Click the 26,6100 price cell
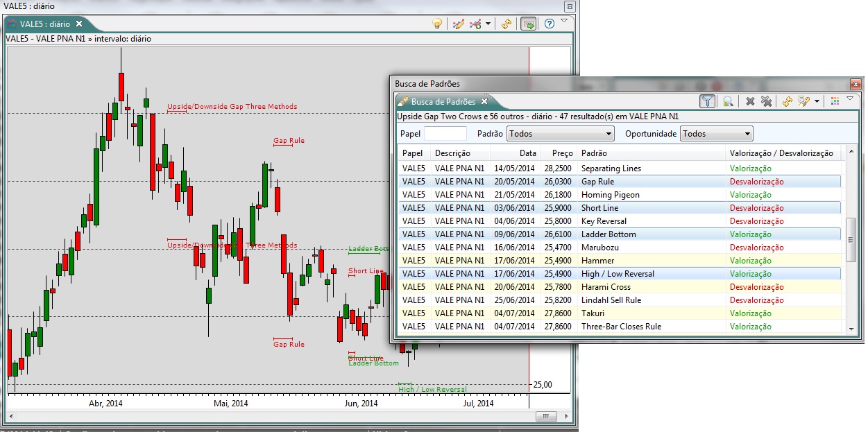868x432 pixels. [x=559, y=234]
